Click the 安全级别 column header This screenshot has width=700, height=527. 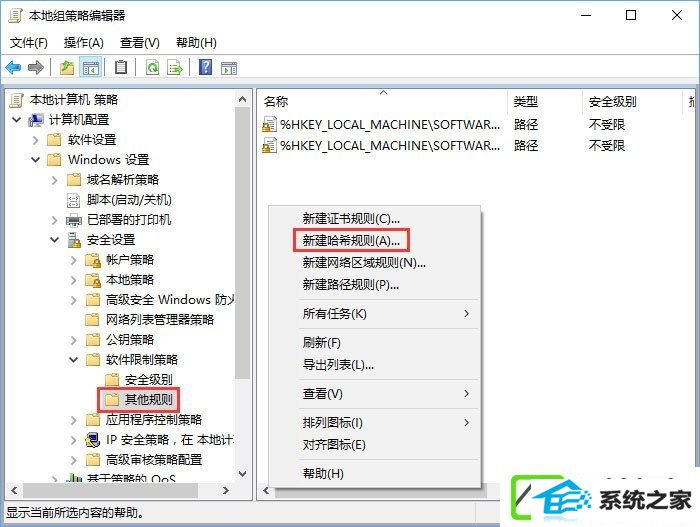(x=612, y=102)
